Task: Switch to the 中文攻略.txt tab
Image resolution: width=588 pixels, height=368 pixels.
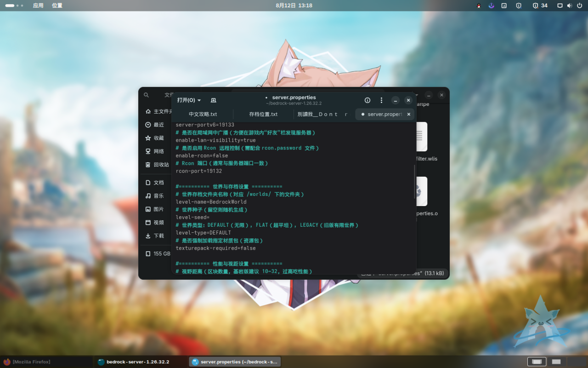Action: coord(203,114)
